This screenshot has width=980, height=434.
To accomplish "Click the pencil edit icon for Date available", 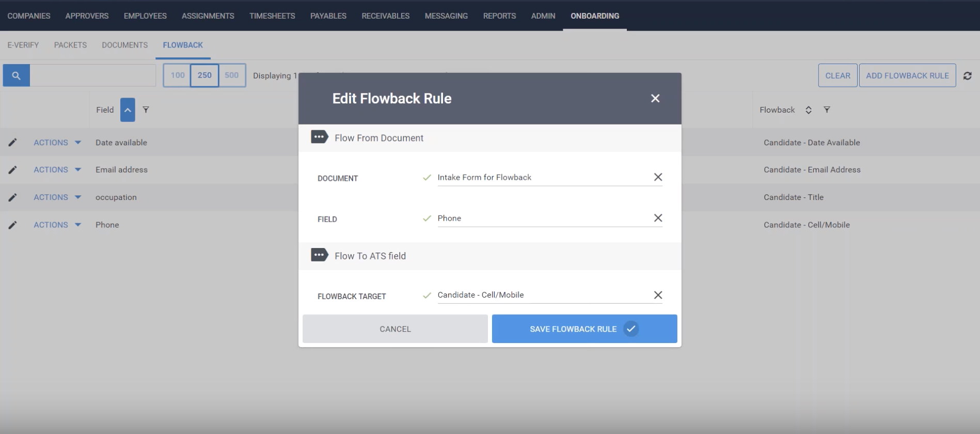I will click(x=12, y=143).
